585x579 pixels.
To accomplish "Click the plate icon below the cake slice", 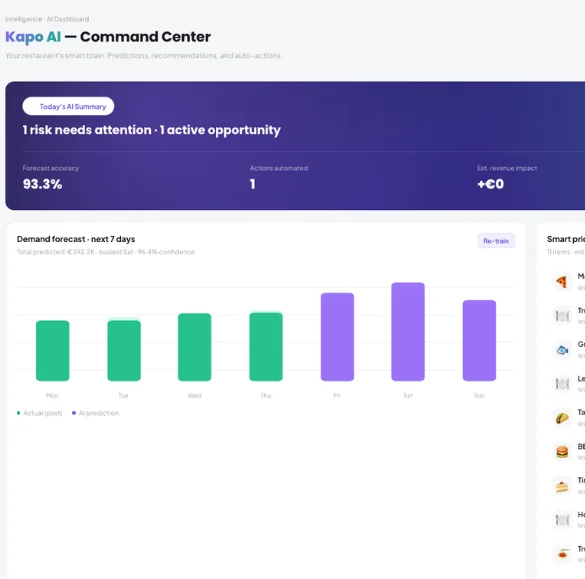I will (x=562, y=520).
